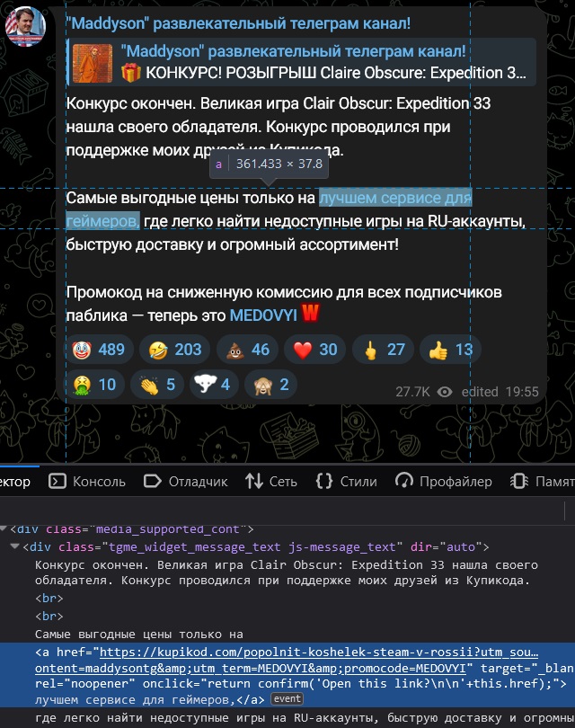The height and width of the screenshot is (728, 575).
Task: Follow the 'лучшем сервисе для геймеров' link
Action: (395, 199)
